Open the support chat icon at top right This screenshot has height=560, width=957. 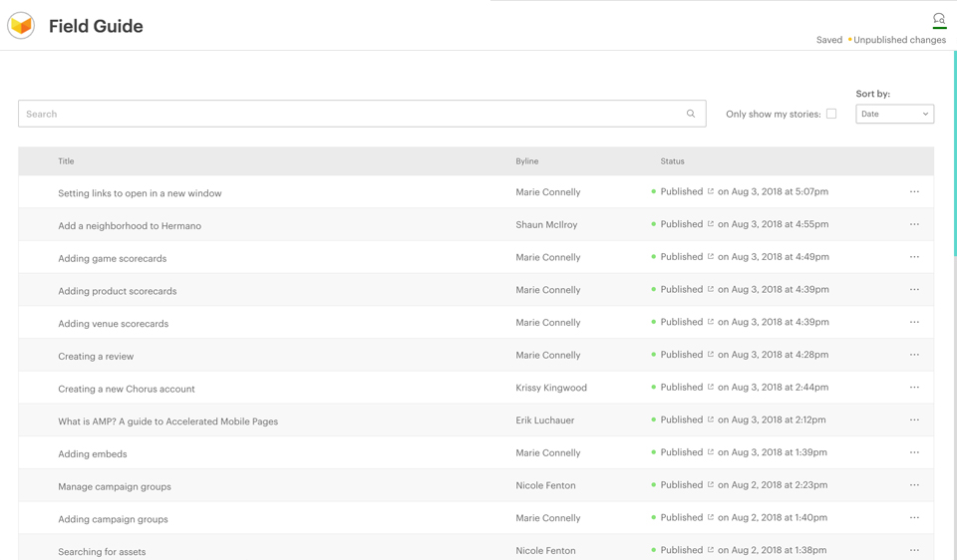coord(938,19)
